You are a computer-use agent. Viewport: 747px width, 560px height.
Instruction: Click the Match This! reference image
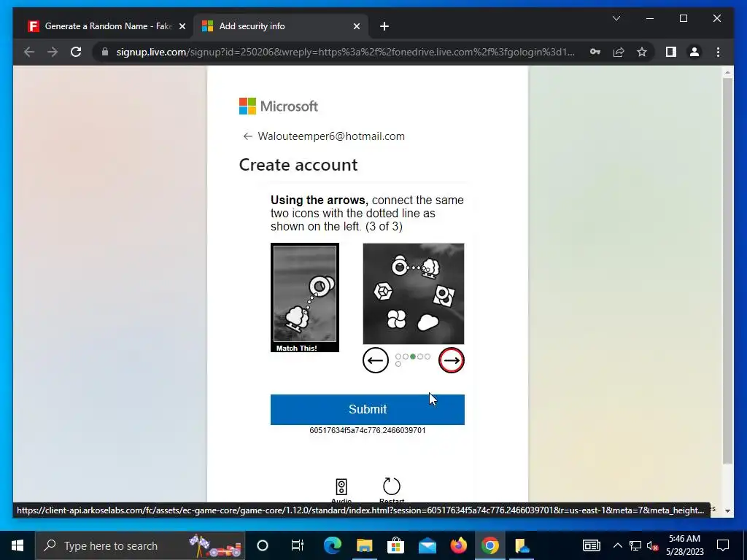click(305, 297)
